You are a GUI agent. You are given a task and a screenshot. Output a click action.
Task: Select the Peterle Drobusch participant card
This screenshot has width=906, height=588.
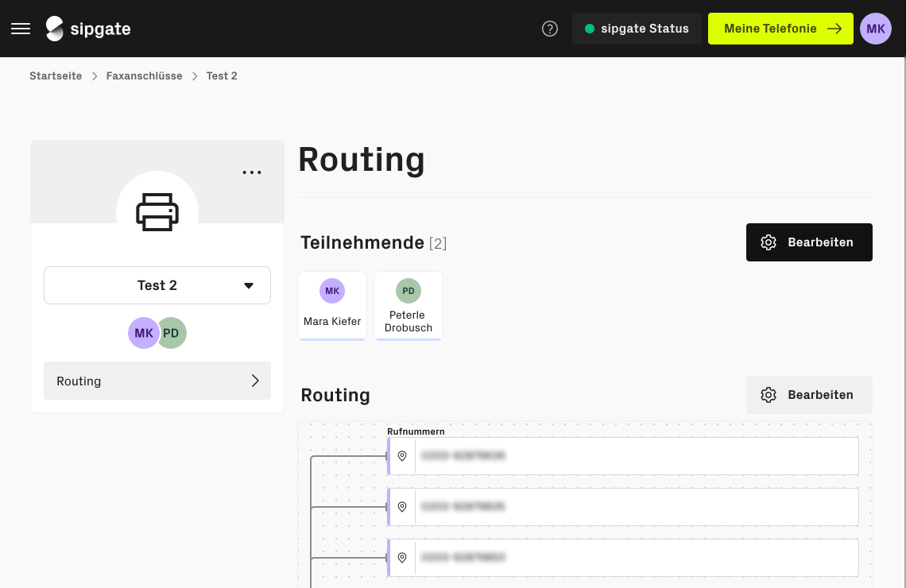click(408, 306)
